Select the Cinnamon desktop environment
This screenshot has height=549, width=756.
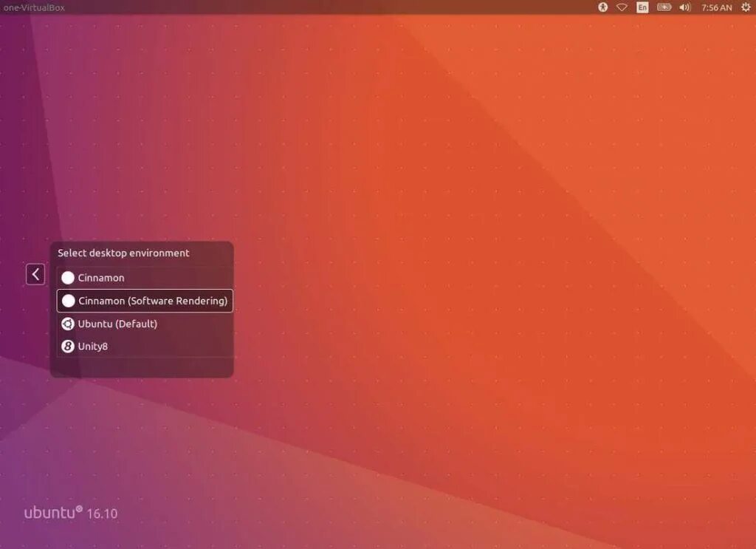pyautogui.click(x=145, y=278)
